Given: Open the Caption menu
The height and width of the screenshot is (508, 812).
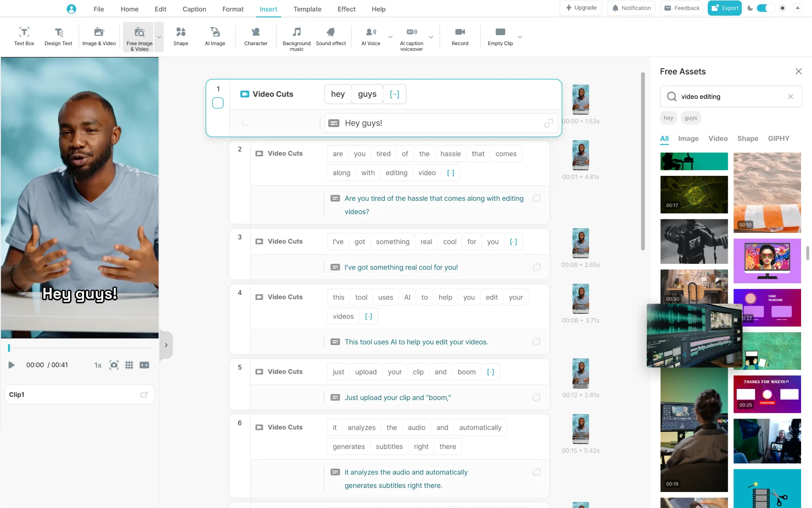Looking at the screenshot, I should 194,9.
